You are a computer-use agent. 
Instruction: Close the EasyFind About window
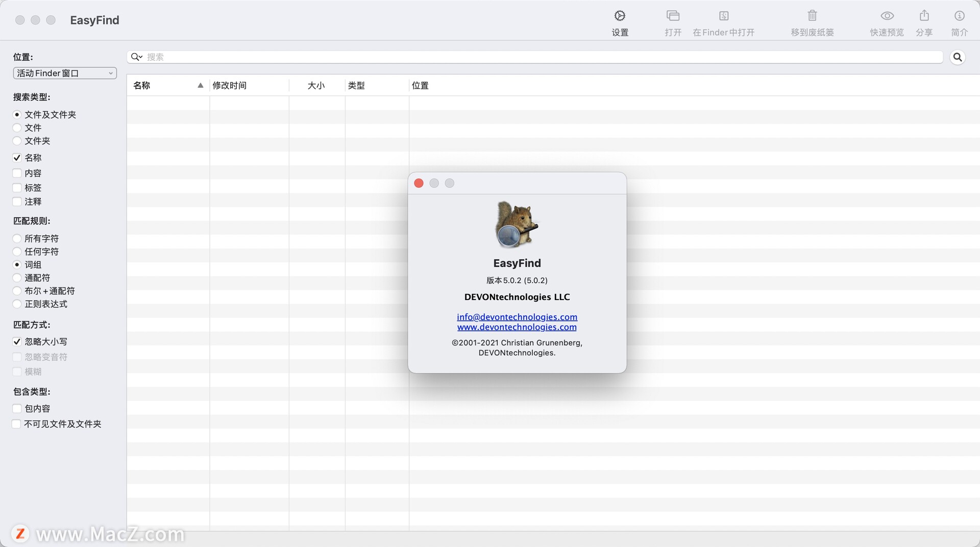pos(419,183)
